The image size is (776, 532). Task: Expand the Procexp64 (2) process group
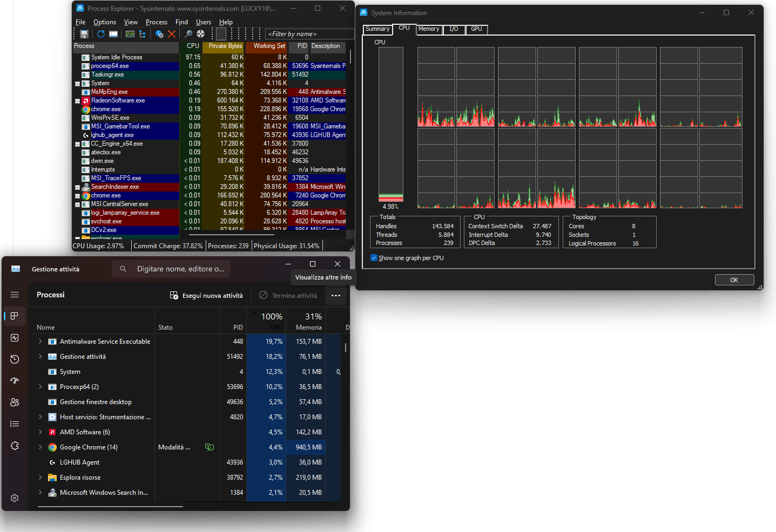point(40,387)
